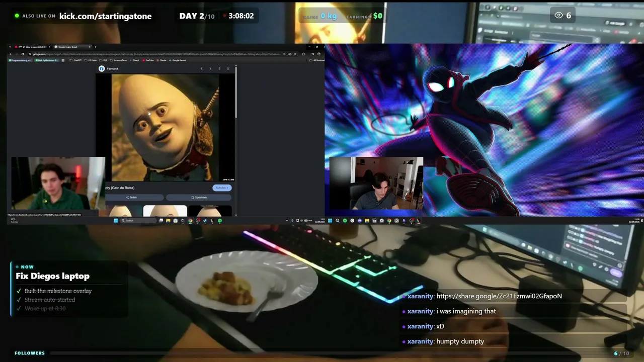
Task: Show the previous image with the left arrow
Action: click(202, 69)
